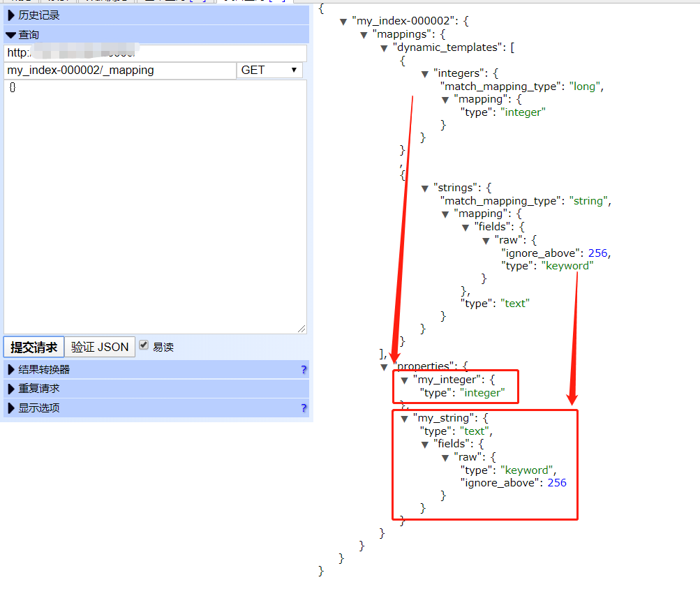Collapse the "mappings" JSON node

pos(364,35)
